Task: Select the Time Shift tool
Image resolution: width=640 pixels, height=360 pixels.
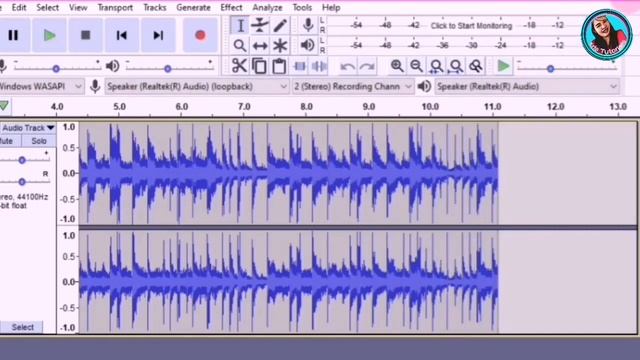Action: (x=260, y=45)
